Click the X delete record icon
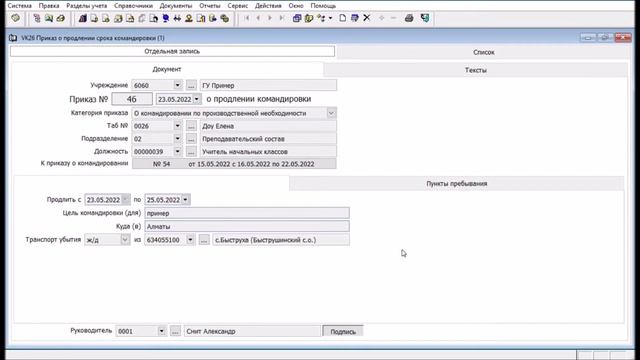This screenshot has width=640, height=360. [367, 18]
